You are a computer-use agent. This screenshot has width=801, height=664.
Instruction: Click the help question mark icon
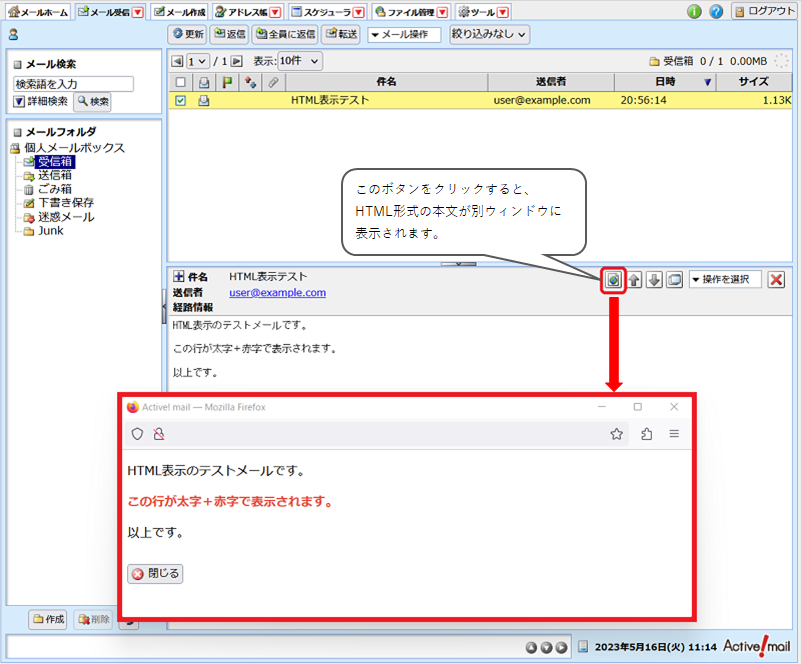tap(716, 12)
